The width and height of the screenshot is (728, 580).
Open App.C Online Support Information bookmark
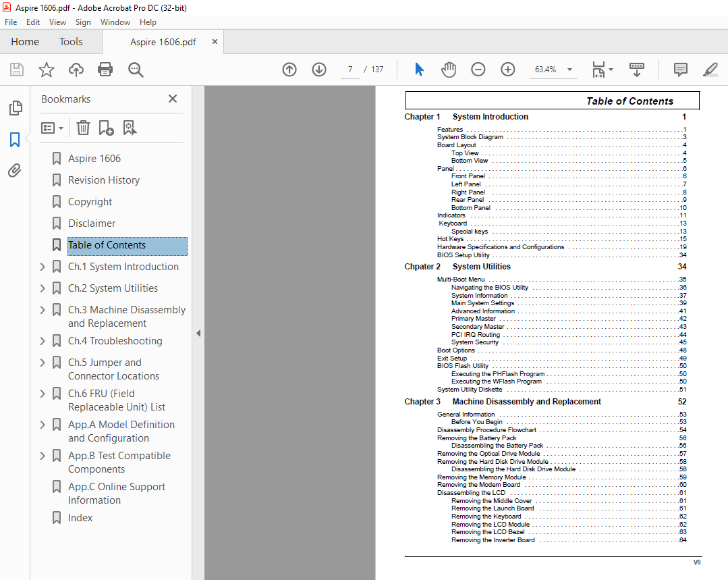[117, 494]
